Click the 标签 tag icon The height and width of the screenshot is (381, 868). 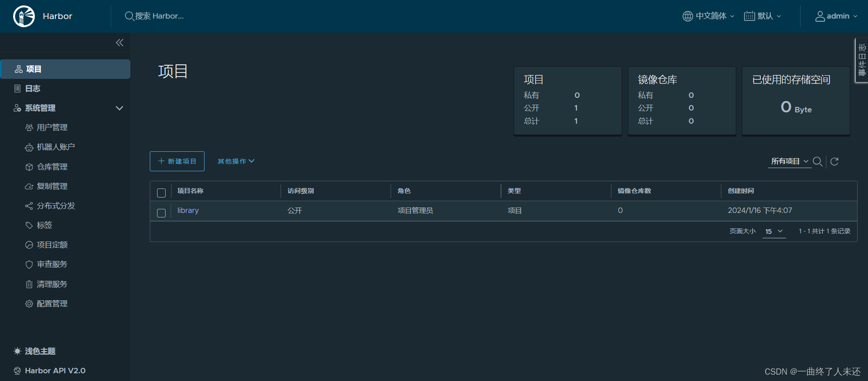click(x=29, y=225)
